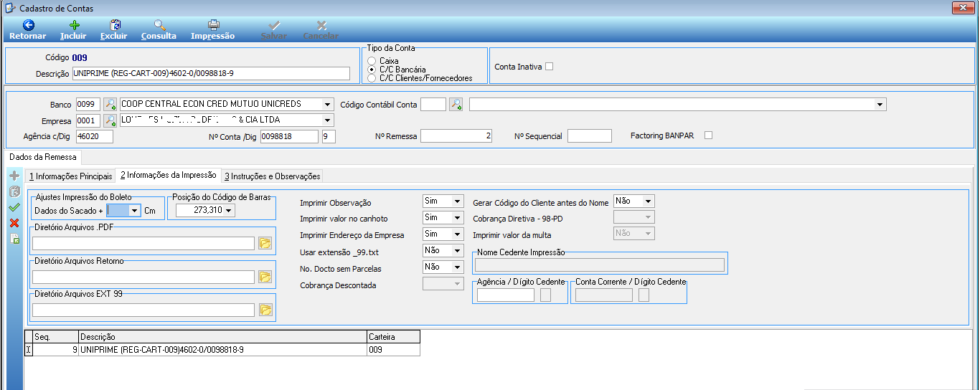980x390 pixels.
Task: Open the Empresa name dropdown
Action: (x=328, y=120)
